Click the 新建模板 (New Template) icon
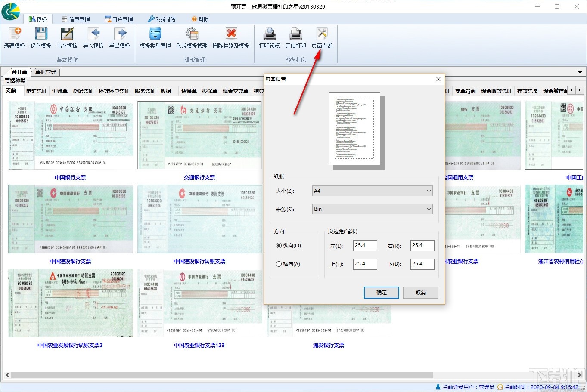587x392 pixels. 15,34
